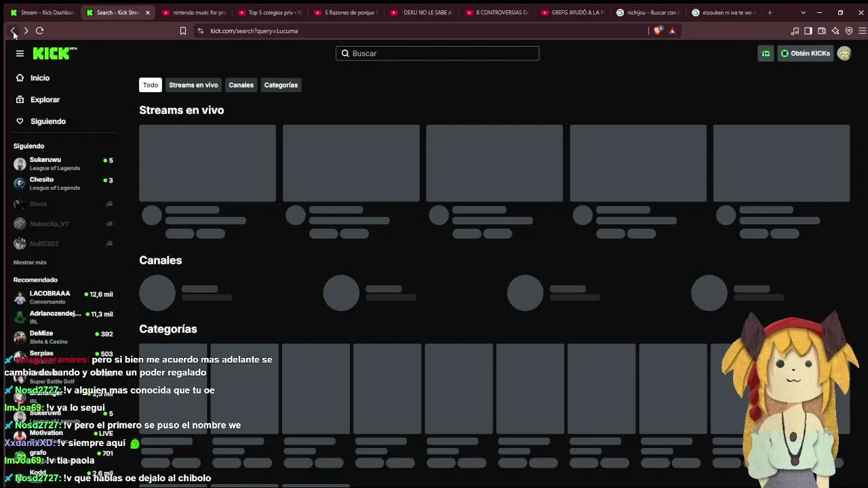Open Sukeruwu's channel avatar

tap(20, 164)
